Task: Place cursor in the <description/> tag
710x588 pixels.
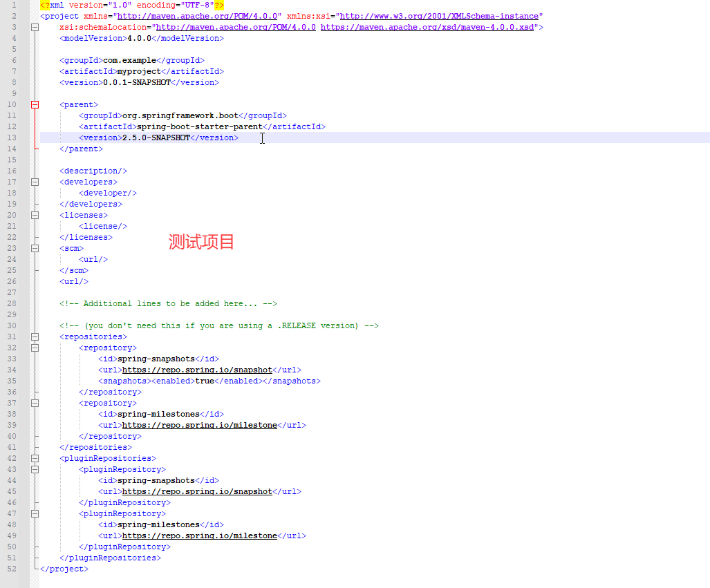Action: tap(93, 171)
